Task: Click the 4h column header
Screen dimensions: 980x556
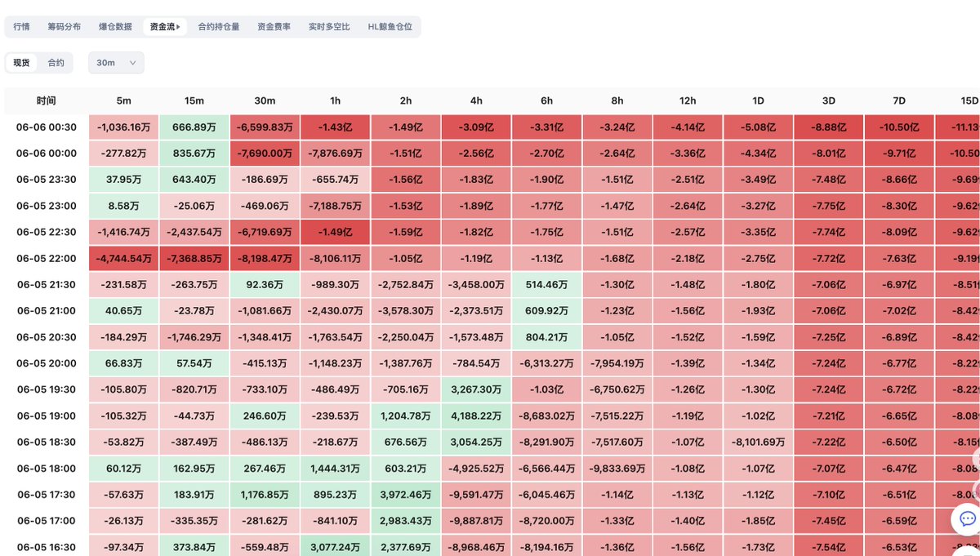Action: click(x=476, y=101)
